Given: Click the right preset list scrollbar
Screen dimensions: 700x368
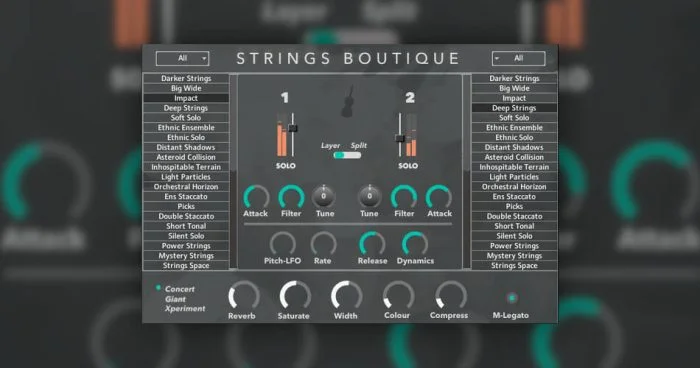Looking at the screenshot, I should [467, 172].
